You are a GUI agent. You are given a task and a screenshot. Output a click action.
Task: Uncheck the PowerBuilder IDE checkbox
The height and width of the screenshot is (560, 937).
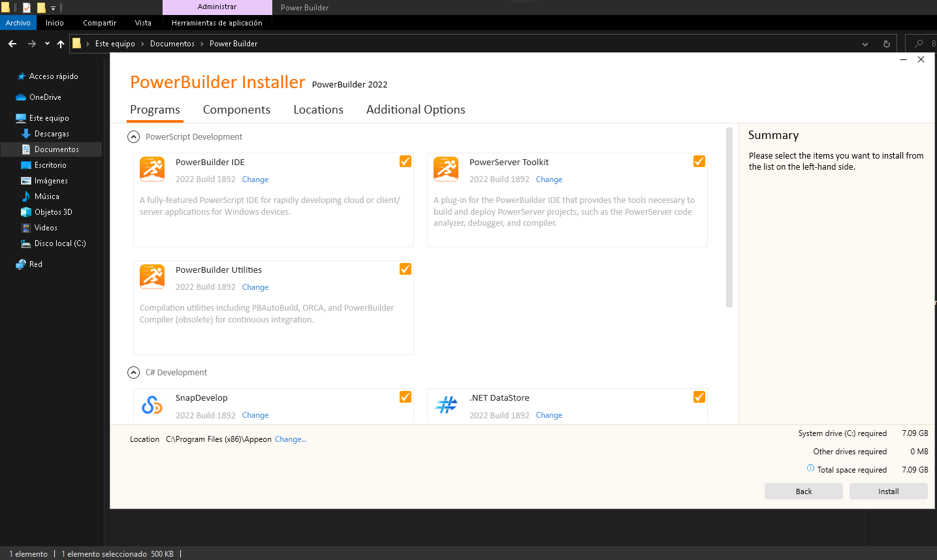pos(405,161)
